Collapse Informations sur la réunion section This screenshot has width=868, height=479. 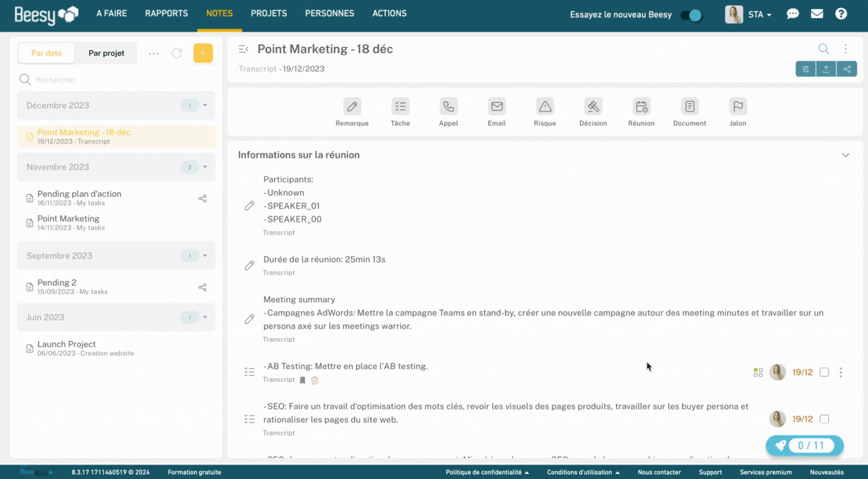(845, 155)
